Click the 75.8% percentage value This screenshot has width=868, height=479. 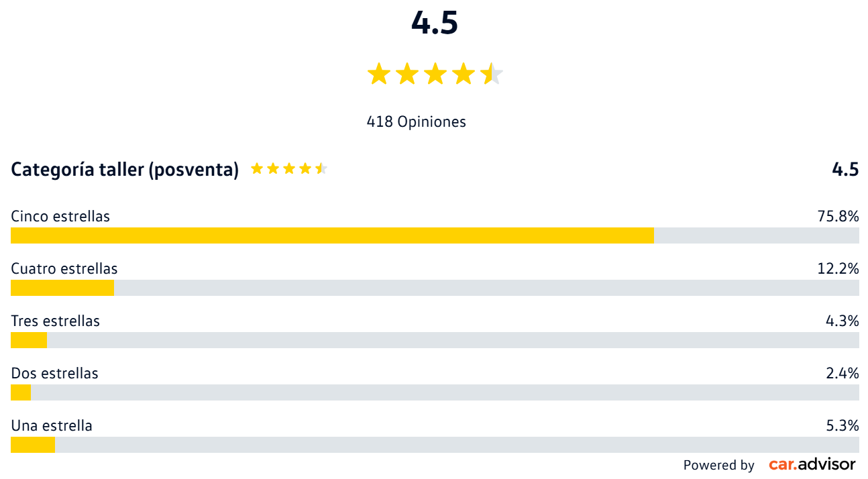coord(838,217)
